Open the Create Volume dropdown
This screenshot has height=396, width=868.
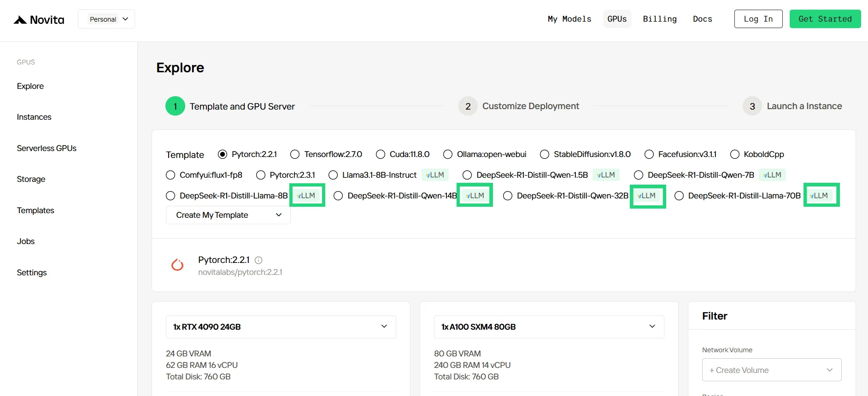pyautogui.click(x=772, y=370)
